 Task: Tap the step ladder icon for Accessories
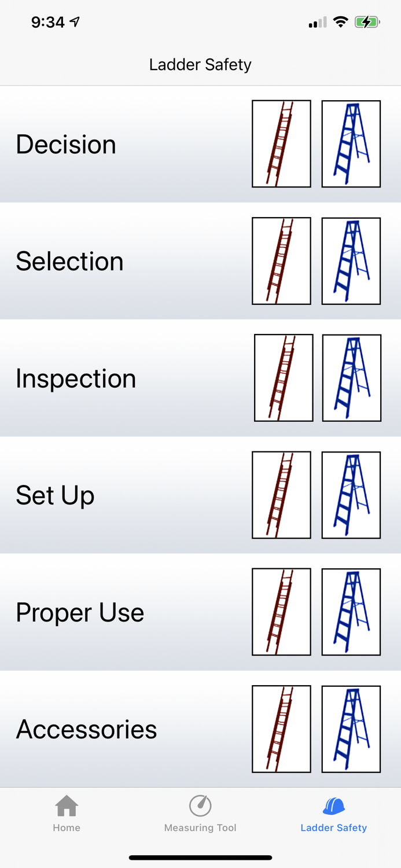click(x=351, y=729)
